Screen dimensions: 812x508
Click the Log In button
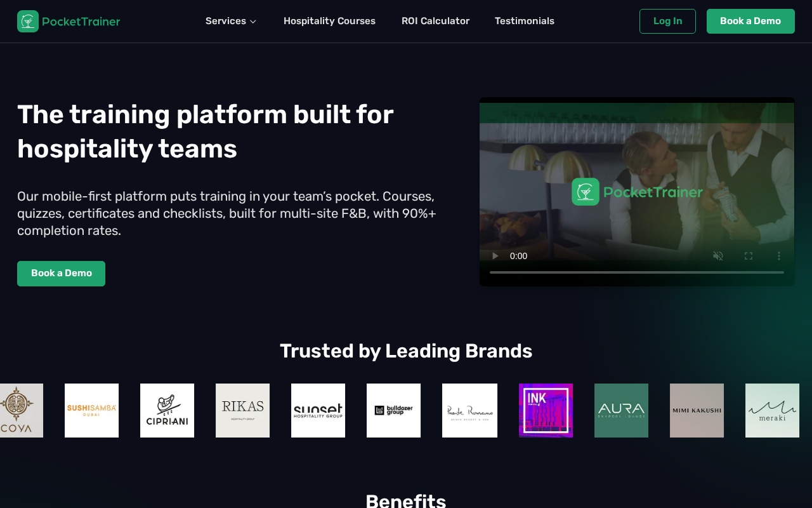667,21
